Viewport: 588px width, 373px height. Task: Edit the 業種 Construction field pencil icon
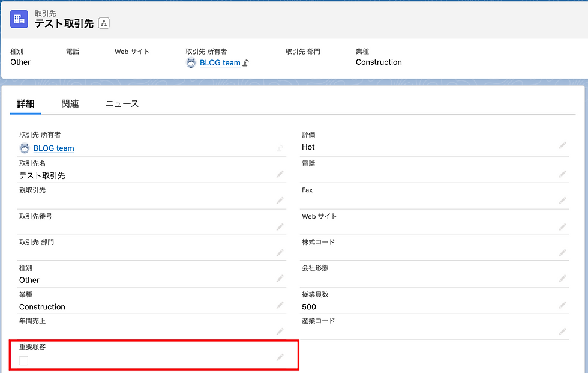coord(280,305)
